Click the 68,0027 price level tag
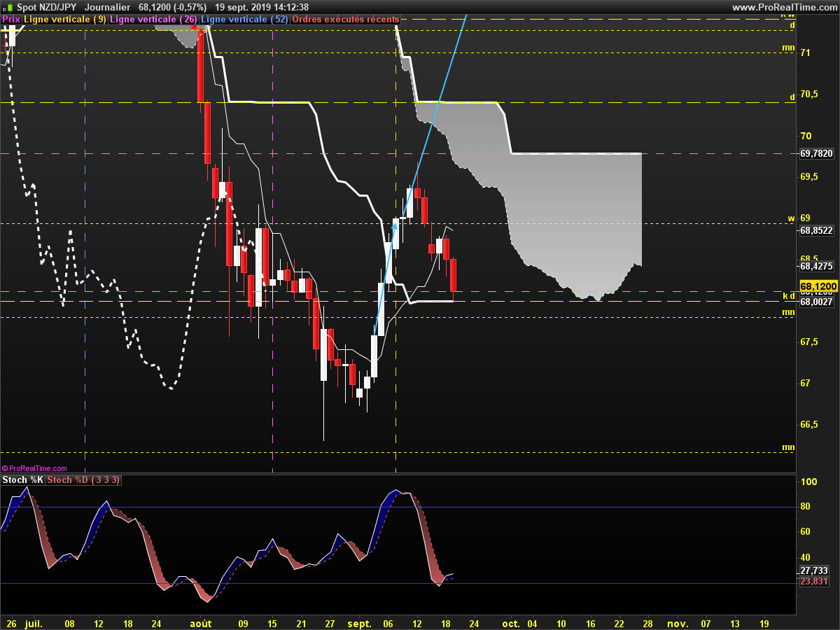840x630 pixels. 815,302
